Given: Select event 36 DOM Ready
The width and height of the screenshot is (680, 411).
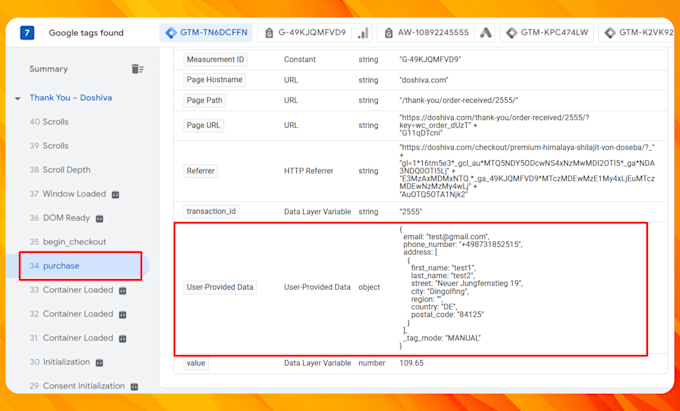Looking at the screenshot, I should 59,218.
